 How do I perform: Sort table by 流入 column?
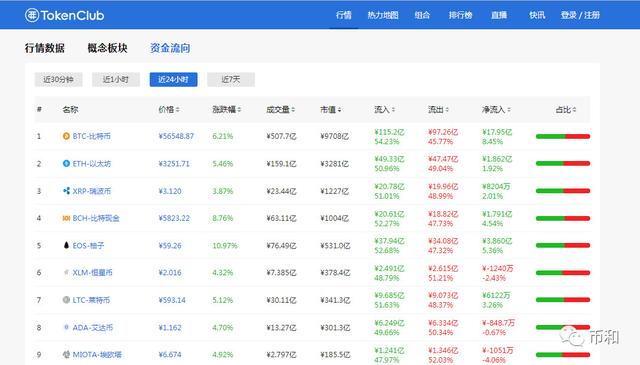[x=384, y=109]
